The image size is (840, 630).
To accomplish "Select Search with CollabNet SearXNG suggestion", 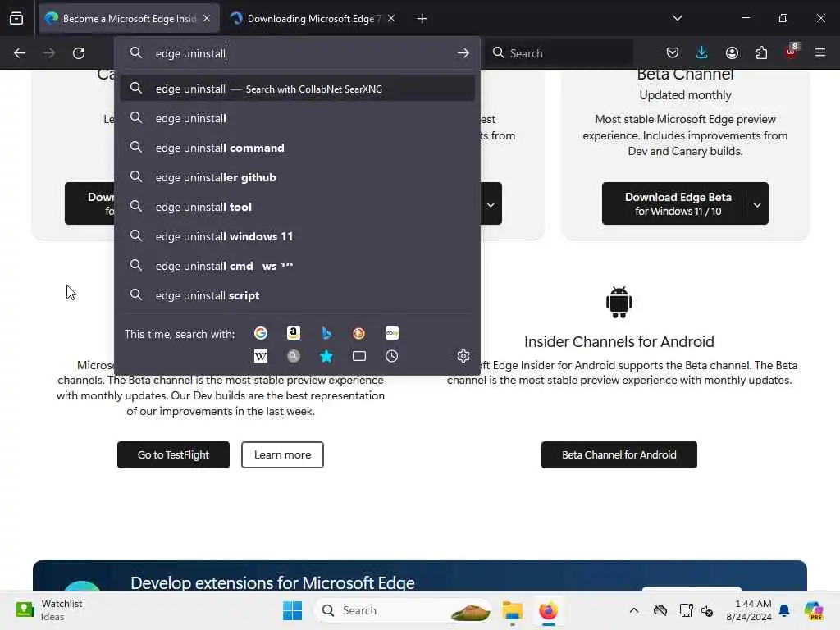I will 297,89.
